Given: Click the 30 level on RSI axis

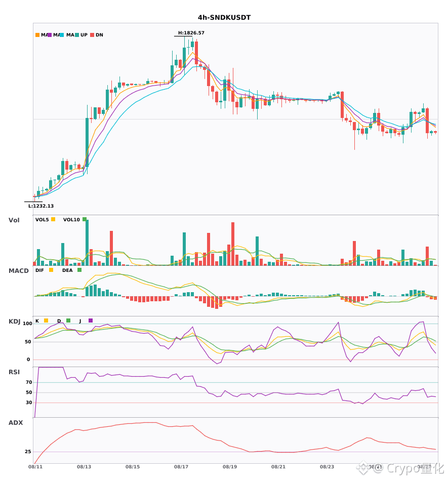Looking at the screenshot, I should point(29,403).
